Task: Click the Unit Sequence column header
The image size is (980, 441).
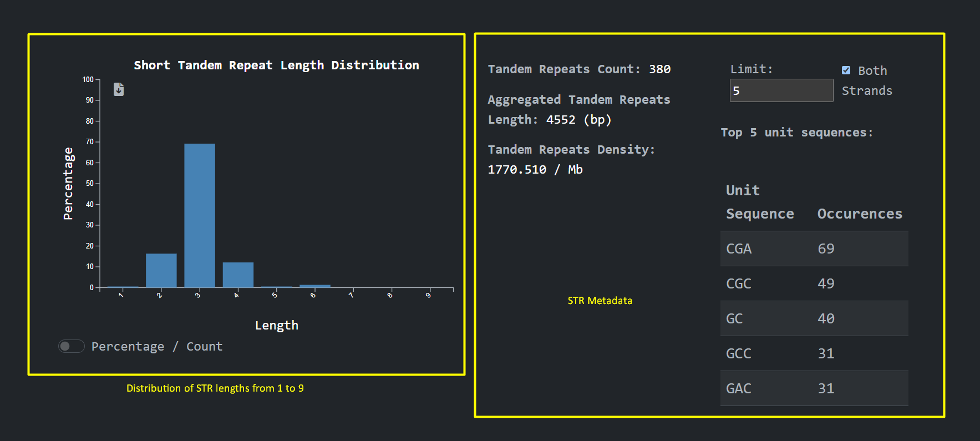Action: click(x=759, y=202)
